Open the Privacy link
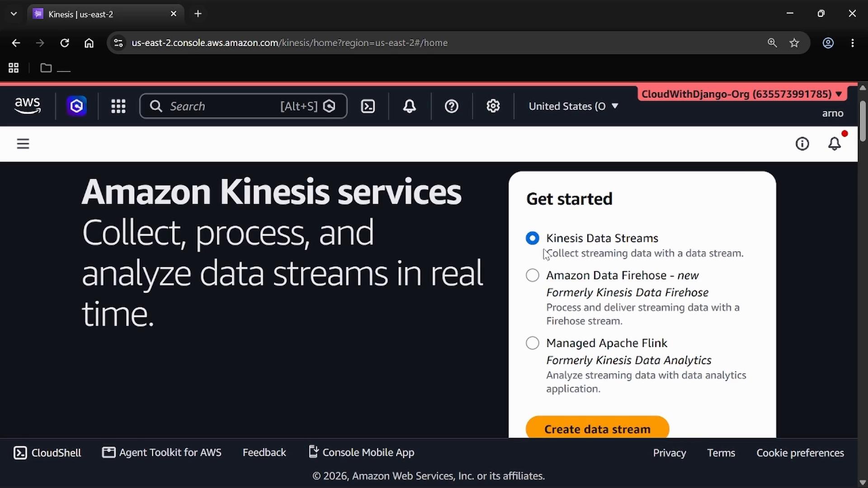Image resolution: width=868 pixels, height=488 pixels. [670, 453]
